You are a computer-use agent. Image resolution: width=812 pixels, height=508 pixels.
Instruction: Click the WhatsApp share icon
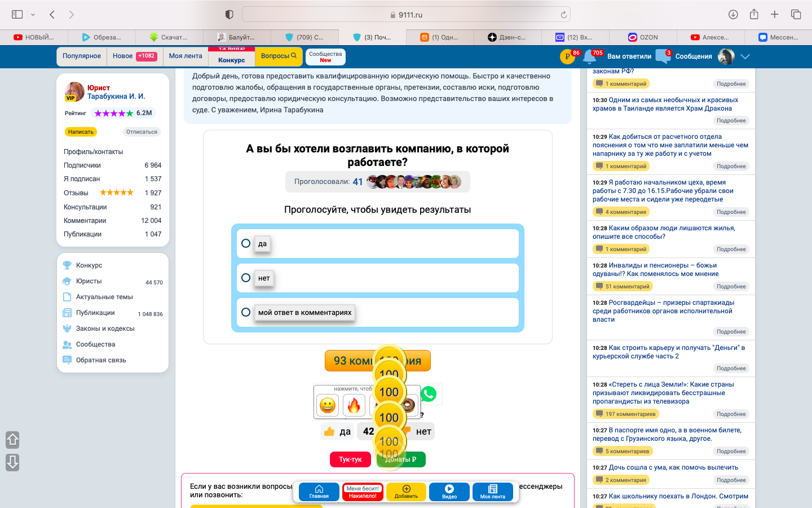click(429, 394)
